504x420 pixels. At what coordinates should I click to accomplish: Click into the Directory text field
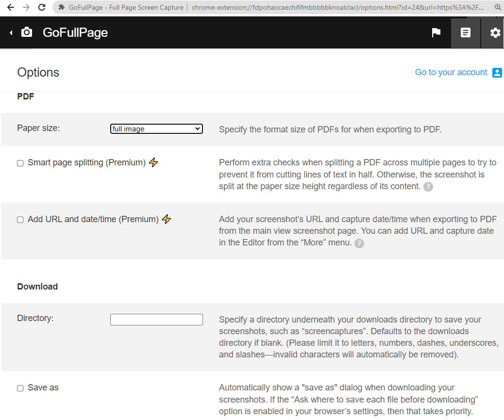[156, 320]
